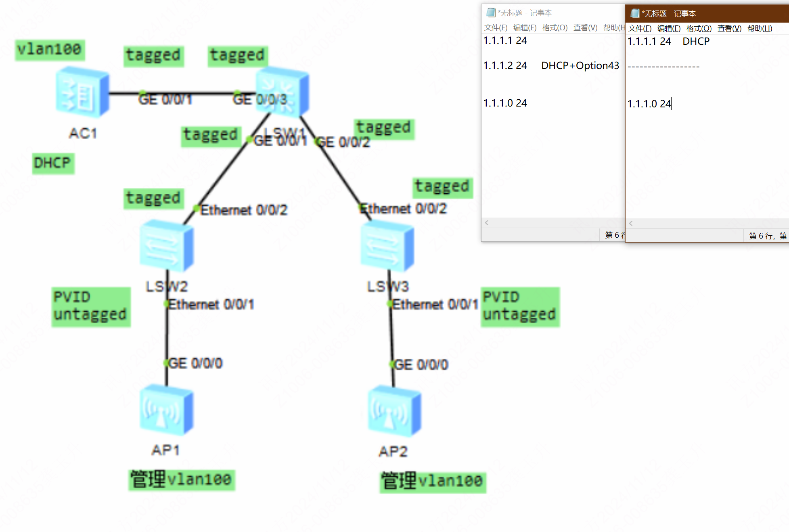Open 格式(O) menu in front Notepad
Viewport: 789px width, 532px height.
pyautogui.click(x=699, y=29)
